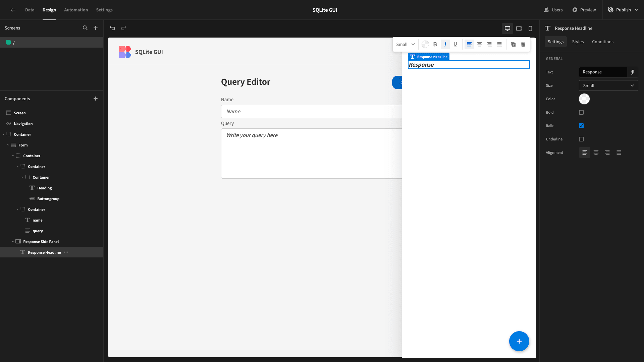Open the Users button
The image size is (644, 362).
553,10
